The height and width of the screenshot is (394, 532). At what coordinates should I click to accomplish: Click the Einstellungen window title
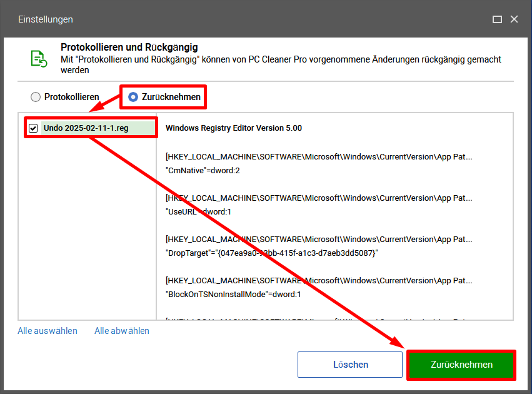46,19
